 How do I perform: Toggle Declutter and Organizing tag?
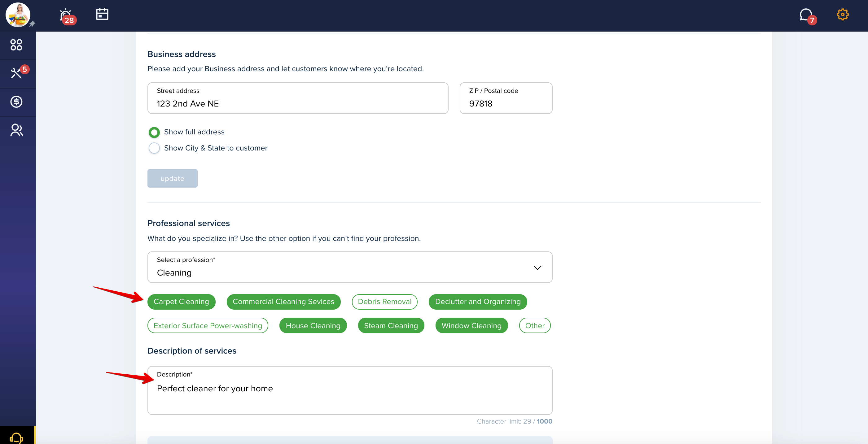[x=478, y=302]
